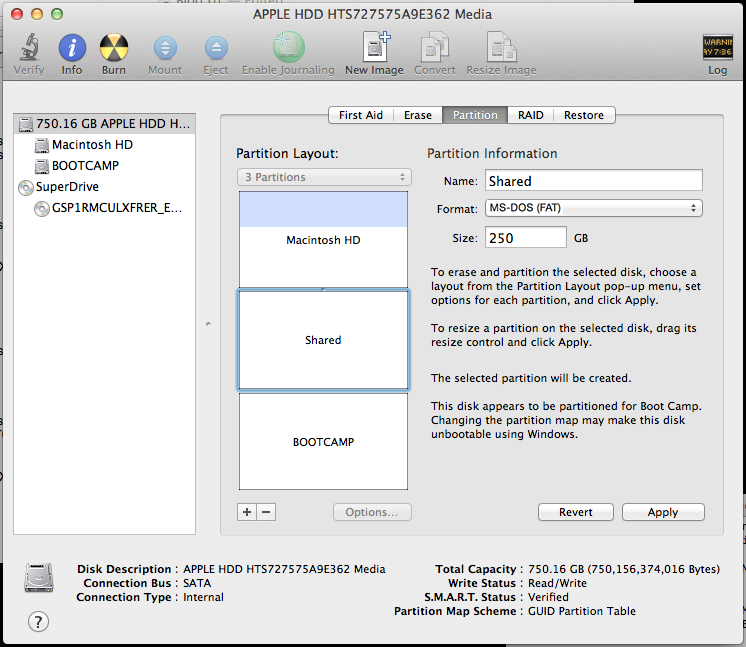Image resolution: width=746 pixels, height=647 pixels.
Task: Select the 750.16 GB APPLE HDD disk
Action: point(105,124)
